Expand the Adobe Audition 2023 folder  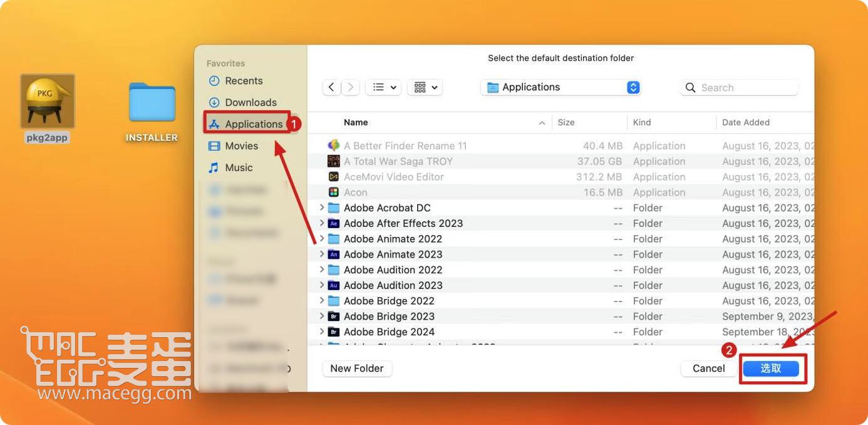pos(322,285)
